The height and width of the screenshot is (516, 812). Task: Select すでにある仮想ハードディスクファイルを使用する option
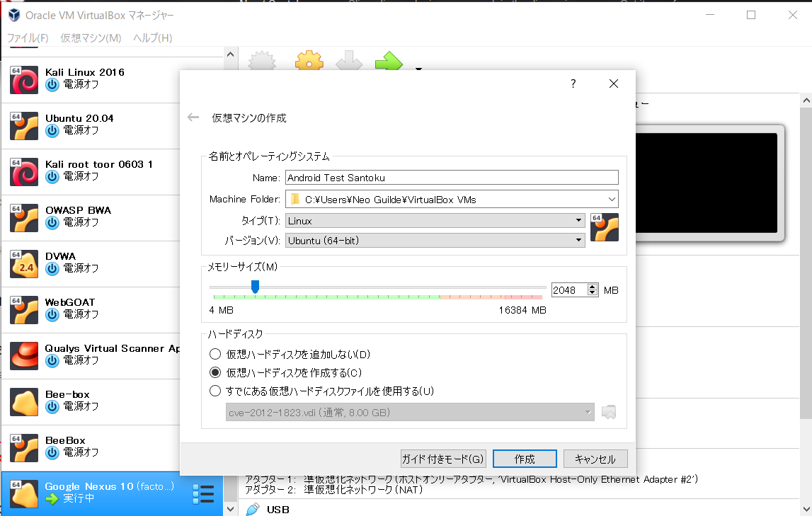pos(215,391)
